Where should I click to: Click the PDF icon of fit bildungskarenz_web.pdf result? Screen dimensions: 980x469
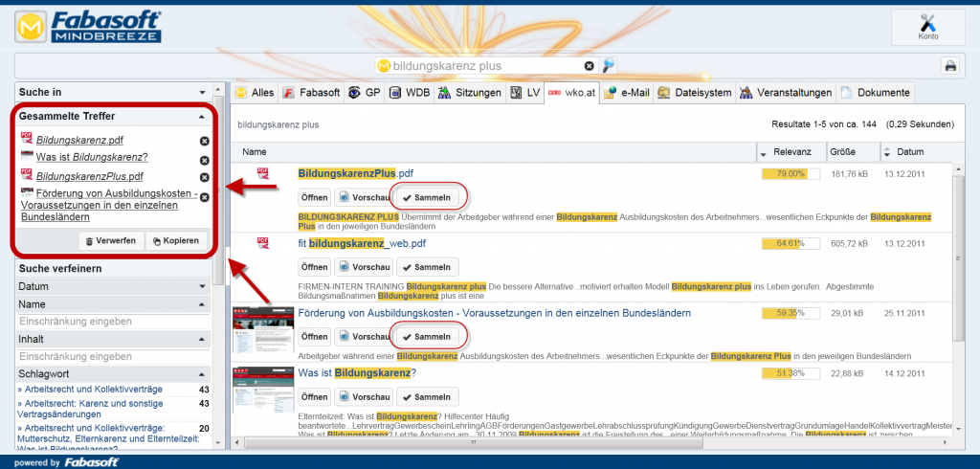point(263,243)
